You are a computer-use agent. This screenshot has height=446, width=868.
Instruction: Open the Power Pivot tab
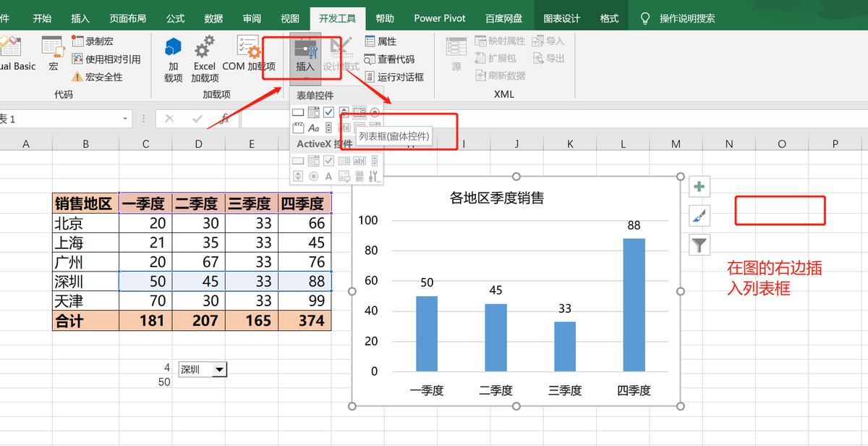point(440,18)
